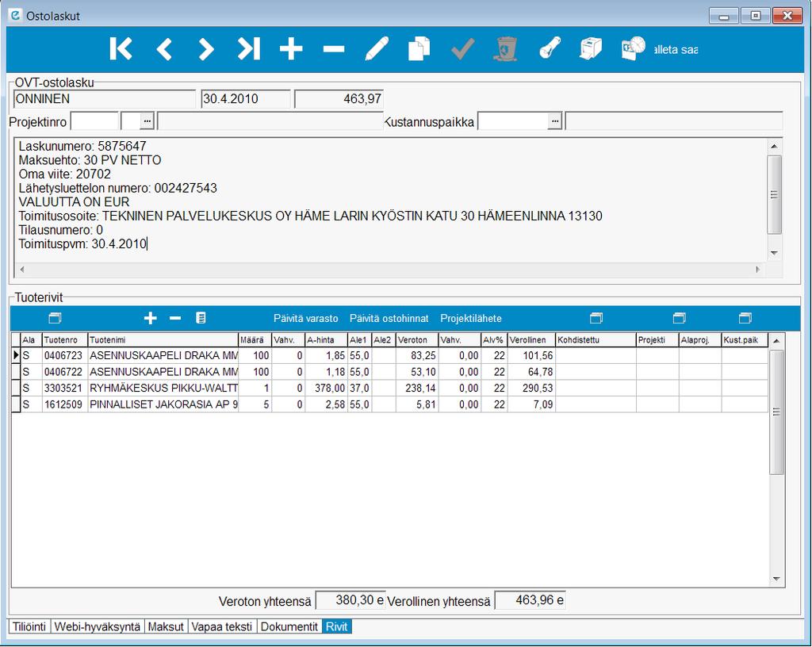Screen dimensions: 812x647
Task: Click the Laskunumero: 5875647 line
Action: [82, 146]
